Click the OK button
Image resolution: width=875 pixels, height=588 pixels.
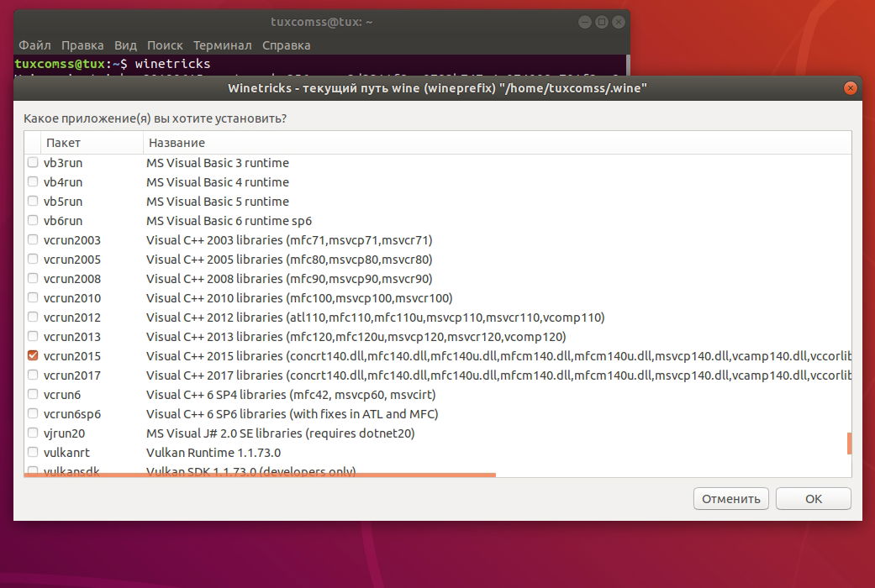[x=813, y=499]
